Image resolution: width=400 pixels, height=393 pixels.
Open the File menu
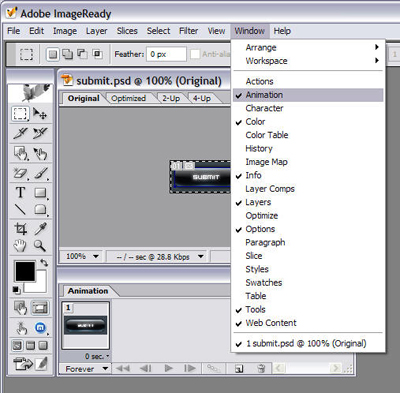click(14, 31)
